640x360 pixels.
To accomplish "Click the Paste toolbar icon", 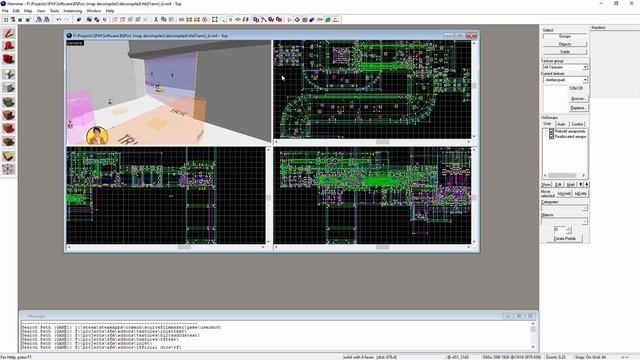I will [171, 20].
